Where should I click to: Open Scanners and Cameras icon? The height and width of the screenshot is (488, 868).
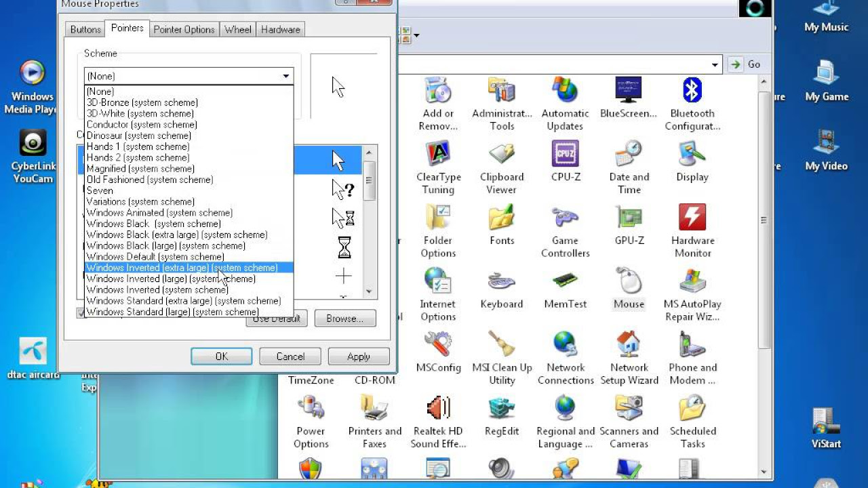tap(629, 408)
